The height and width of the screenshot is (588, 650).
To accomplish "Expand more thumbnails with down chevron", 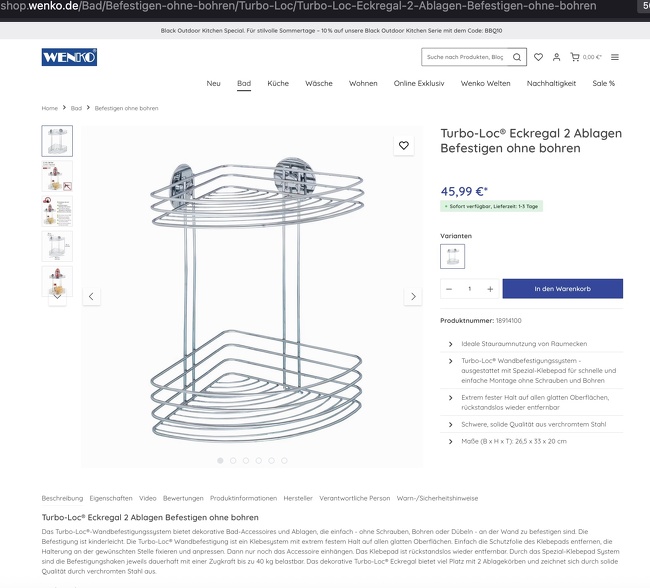I will 57,297.
